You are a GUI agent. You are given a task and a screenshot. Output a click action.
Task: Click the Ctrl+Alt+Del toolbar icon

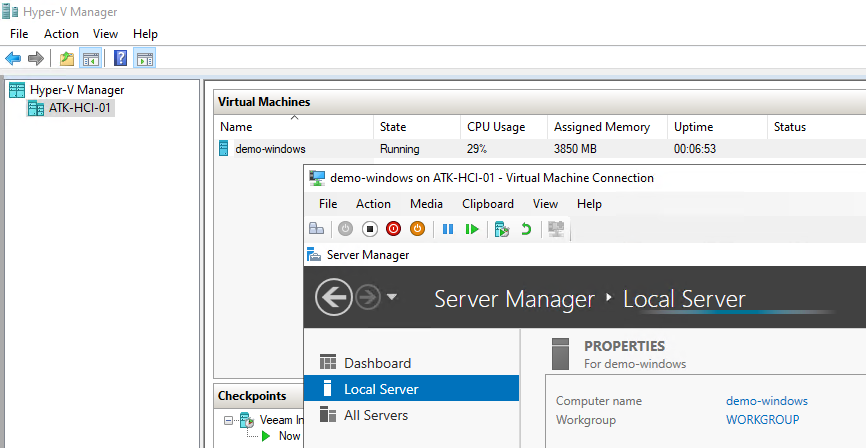316,229
